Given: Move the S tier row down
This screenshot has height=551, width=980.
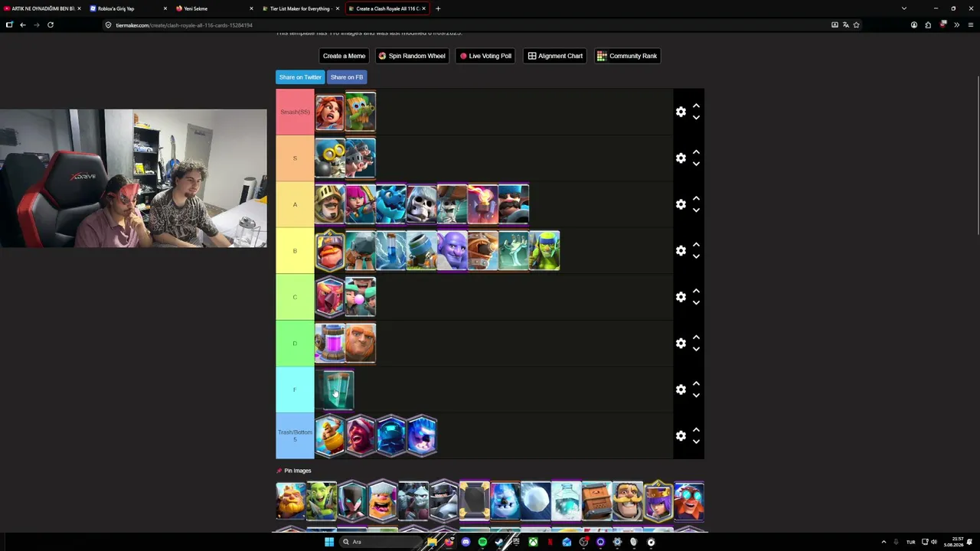Looking at the screenshot, I should coord(696,164).
